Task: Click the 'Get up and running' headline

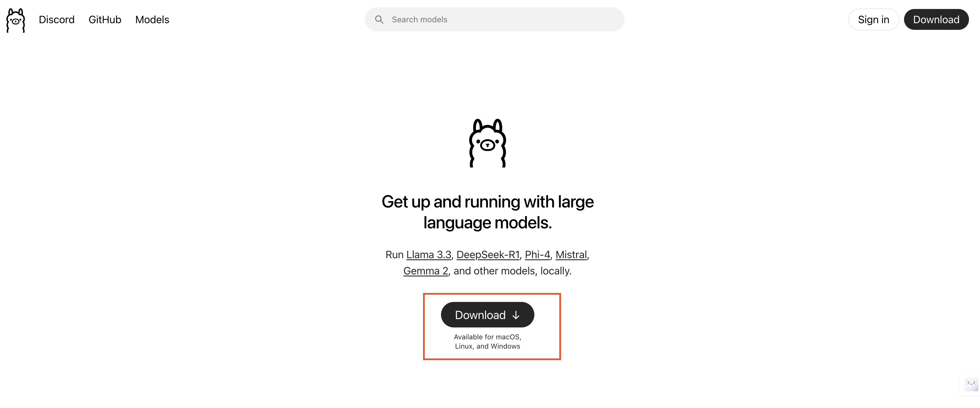Action: [487, 212]
